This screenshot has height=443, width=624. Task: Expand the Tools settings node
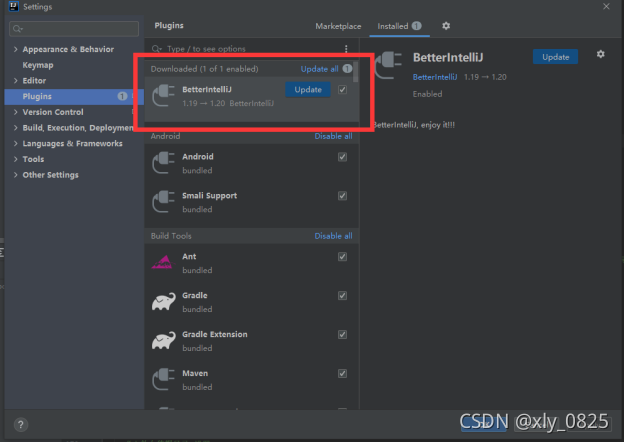(x=16, y=159)
